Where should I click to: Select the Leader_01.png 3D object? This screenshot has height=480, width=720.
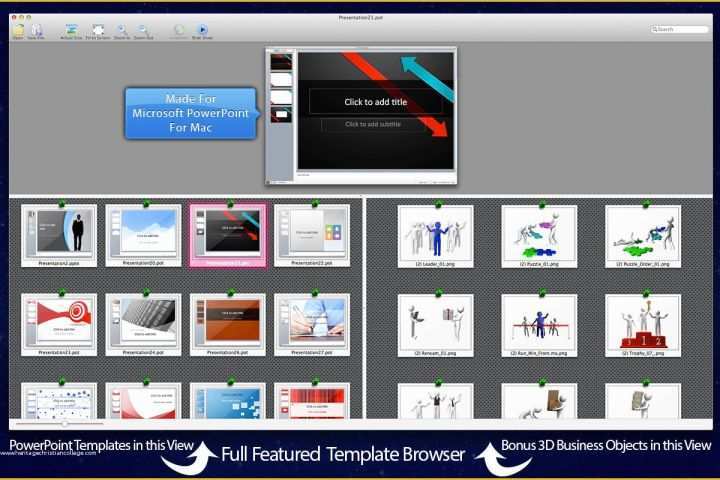click(435, 237)
